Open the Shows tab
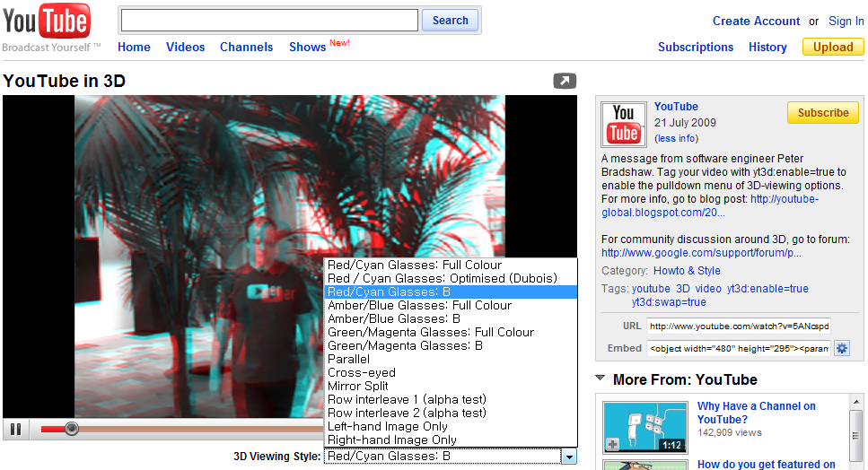The image size is (868, 470). 307,47
